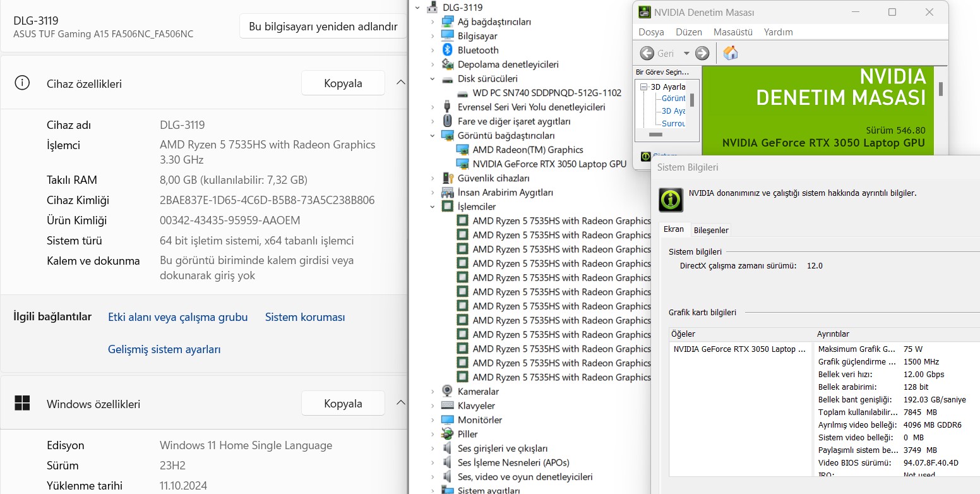Open the Back button history dropdown arrow
Image resolution: width=980 pixels, height=494 pixels.
click(x=686, y=54)
